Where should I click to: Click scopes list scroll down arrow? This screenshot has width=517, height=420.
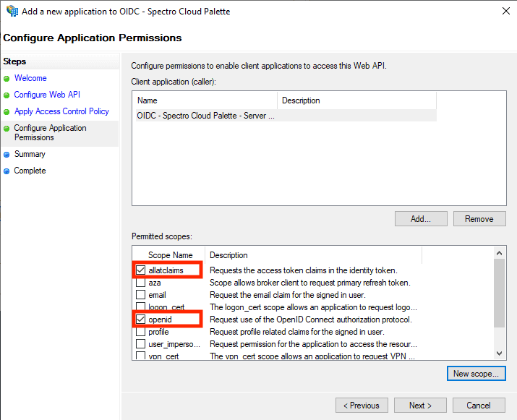point(499,353)
